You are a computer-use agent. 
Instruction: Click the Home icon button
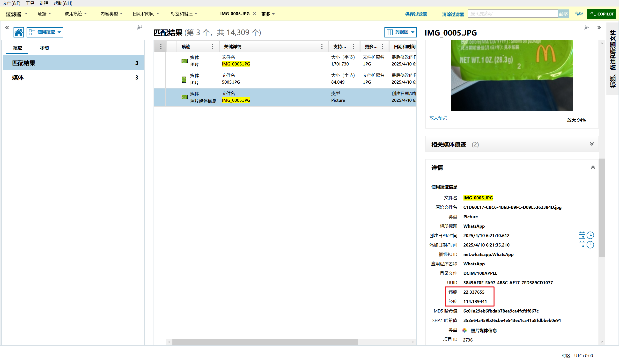18,32
